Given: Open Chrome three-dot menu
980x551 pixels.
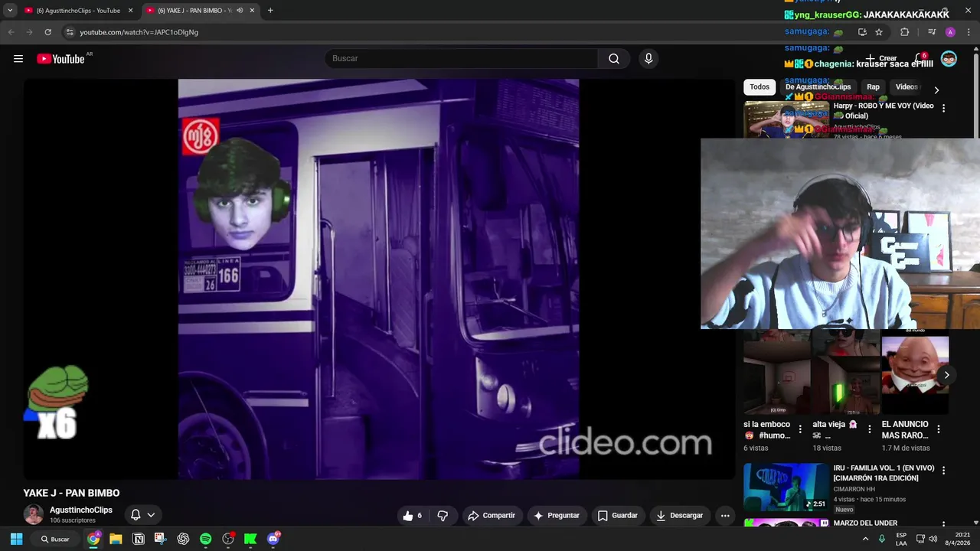Looking at the screenshot, I should [969, 32].
